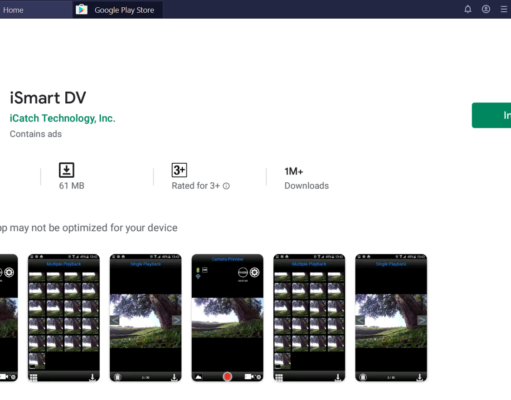Open the first Single Playback screenshot
Image resolution: width=511 pixels, height=400 pixels.
tap(146, 318)
